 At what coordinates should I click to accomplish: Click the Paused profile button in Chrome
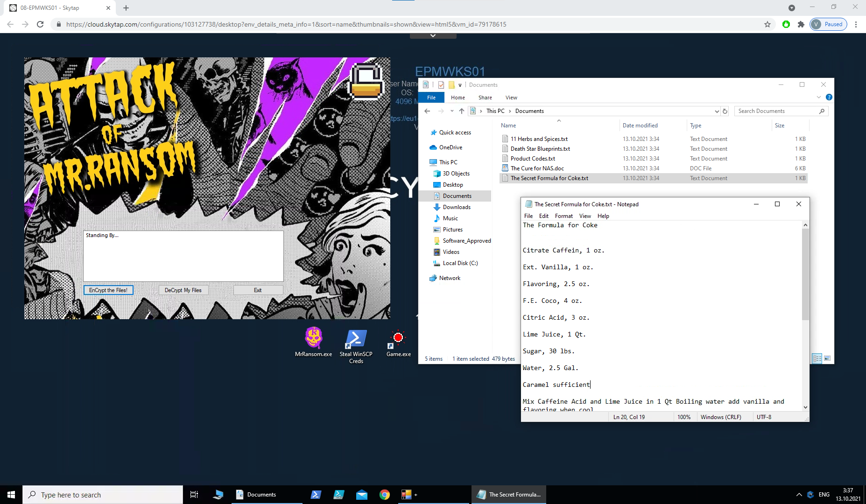click(x=828, y=24)
